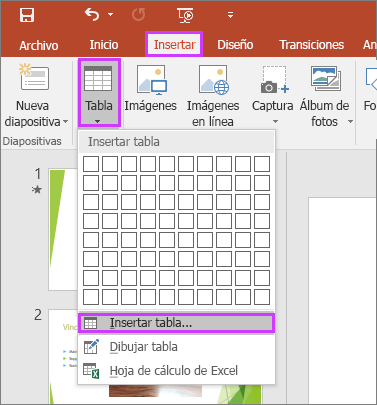Expand the Nueva diapositiva dropdown arrow
The image size is (377, 405).
(65, 122)
